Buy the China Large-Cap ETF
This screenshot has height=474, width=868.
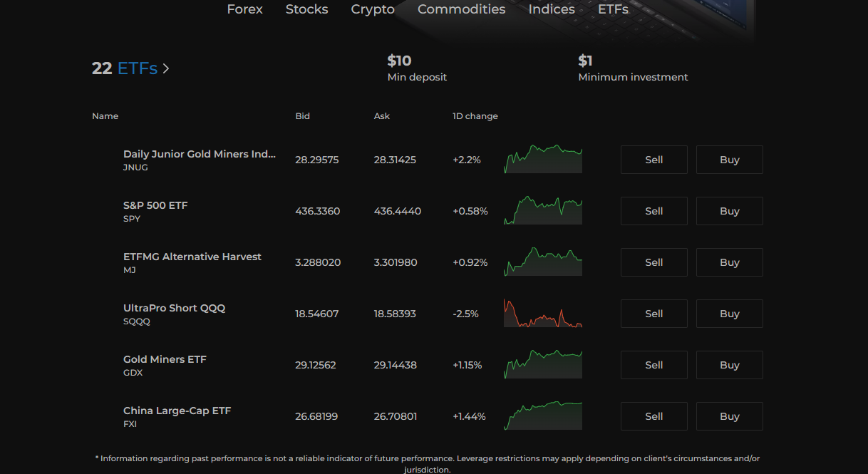pyautogui.click(x=730, y=416)
